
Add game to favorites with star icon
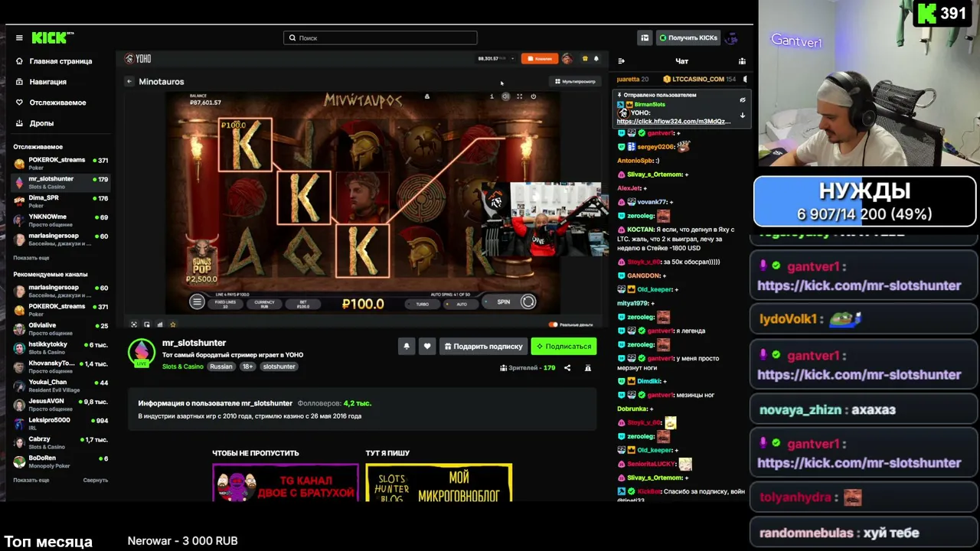[173, 324]
